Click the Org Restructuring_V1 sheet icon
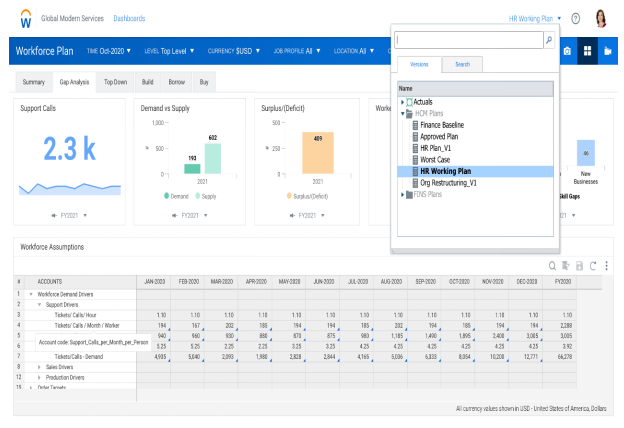This screenshot has width=624, height=428. click(415, 183)
